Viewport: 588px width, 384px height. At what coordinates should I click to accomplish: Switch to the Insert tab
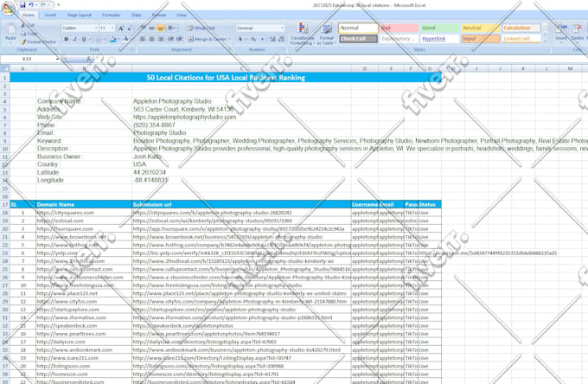[50, 15]
